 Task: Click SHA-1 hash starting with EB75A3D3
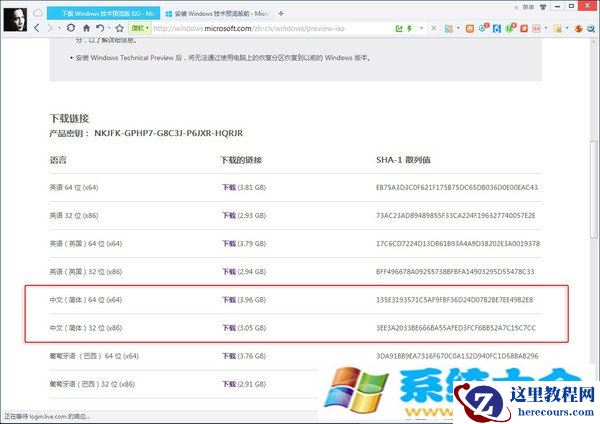[457, 188]
